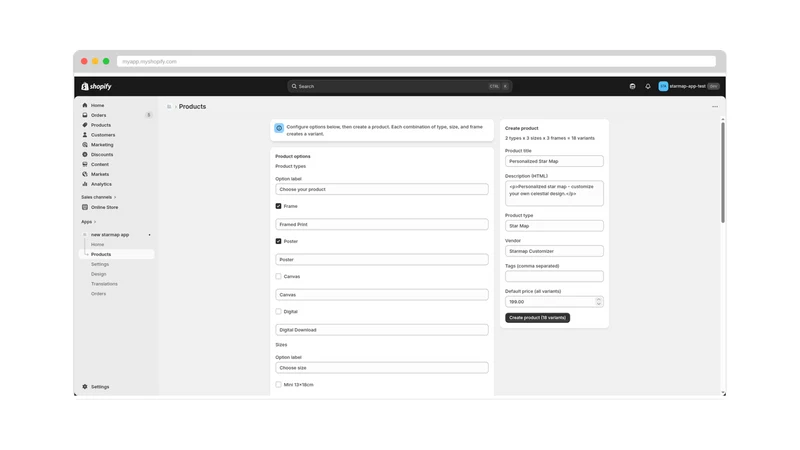Open starmap app Orders subpage
Image resolution: width=800 pixels, height=450 pixels.
pos(98,294)
